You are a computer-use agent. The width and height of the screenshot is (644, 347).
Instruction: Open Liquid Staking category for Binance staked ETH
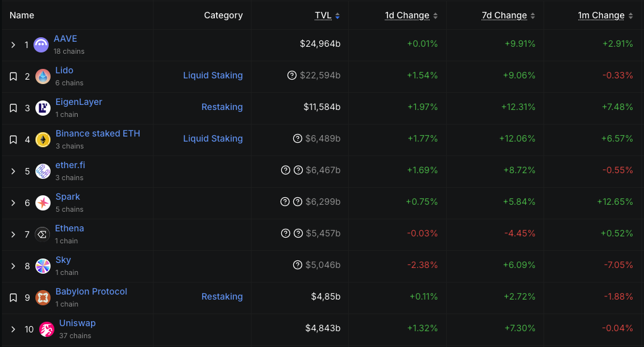[x=213, y=138]
